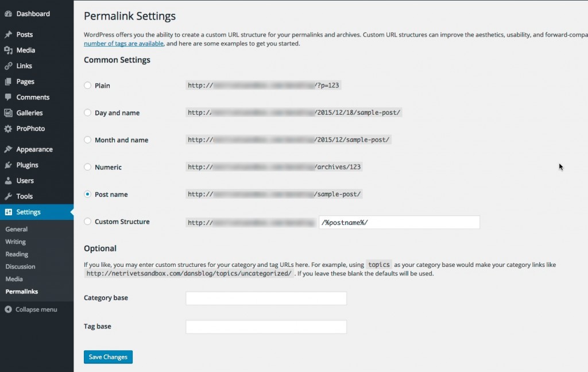Click the Tag base input field
The height and width of the screenshot is (372, 588).
266,327
